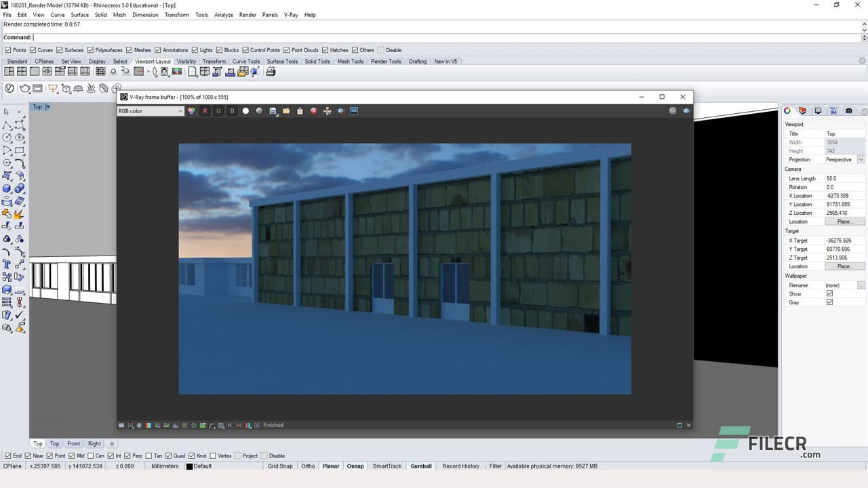Toggle Osnap in the status bar

tap(355, 466)
